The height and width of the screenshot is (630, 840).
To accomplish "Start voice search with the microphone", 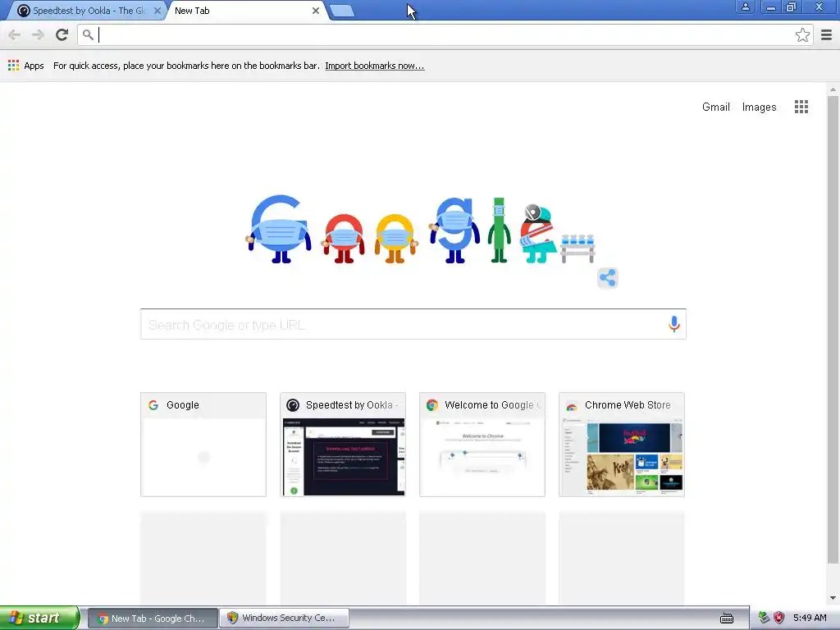I will point(674,323).
